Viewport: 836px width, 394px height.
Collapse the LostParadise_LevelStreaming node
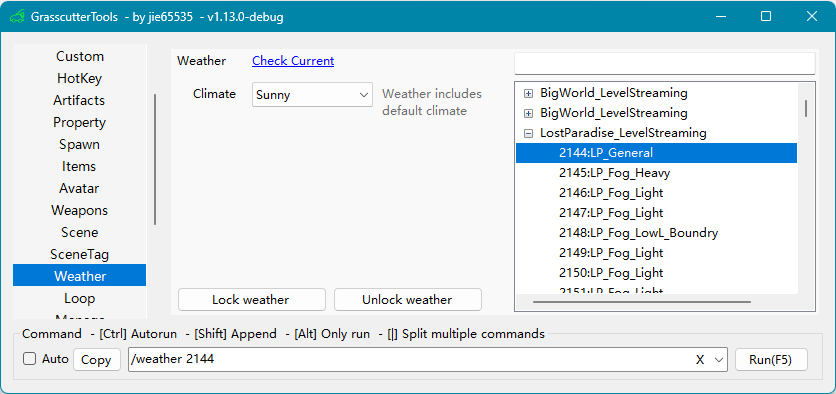coord(528,133)
